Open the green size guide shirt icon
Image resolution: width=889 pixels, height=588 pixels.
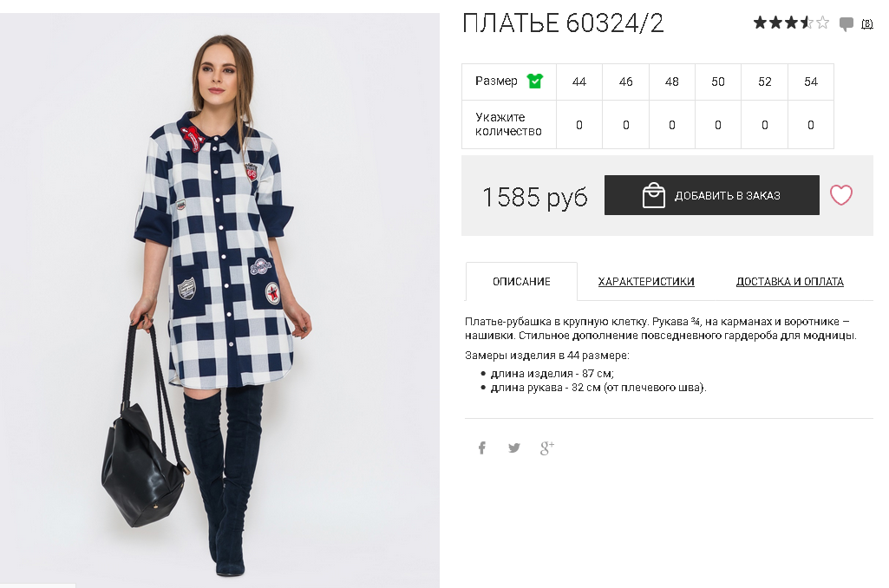(x=534, y=81)
